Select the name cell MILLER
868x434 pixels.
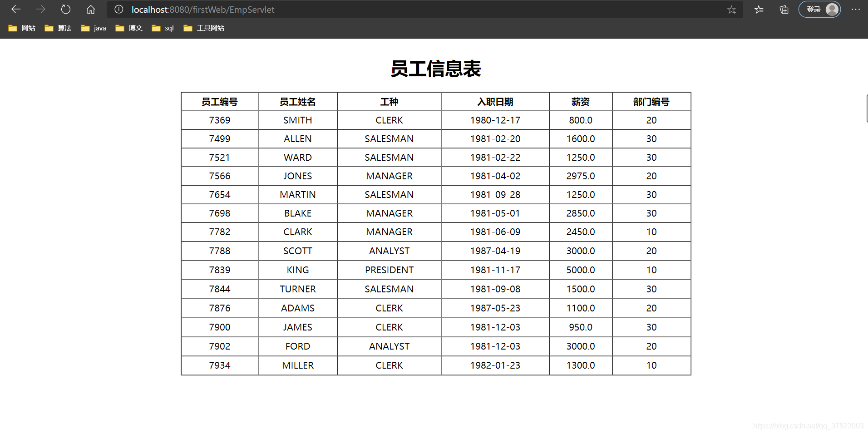point(298,365)
